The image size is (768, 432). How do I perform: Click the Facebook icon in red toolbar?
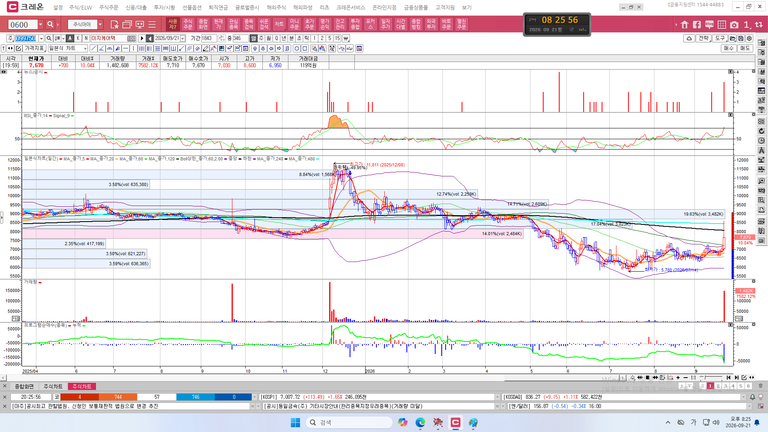coord(697,24)
